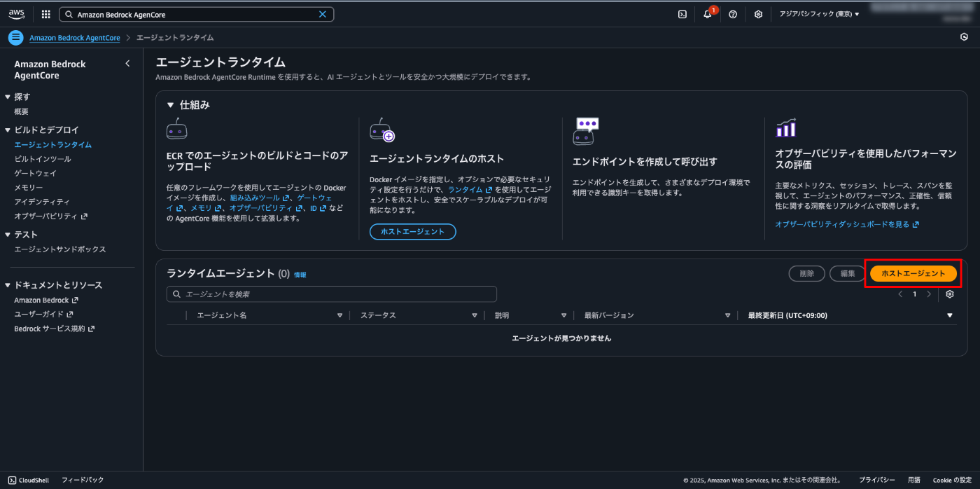This screenshot has height=489, width=980.
Task: Collapse the 探す sidebar group
Action: click(x=8, y=97)
